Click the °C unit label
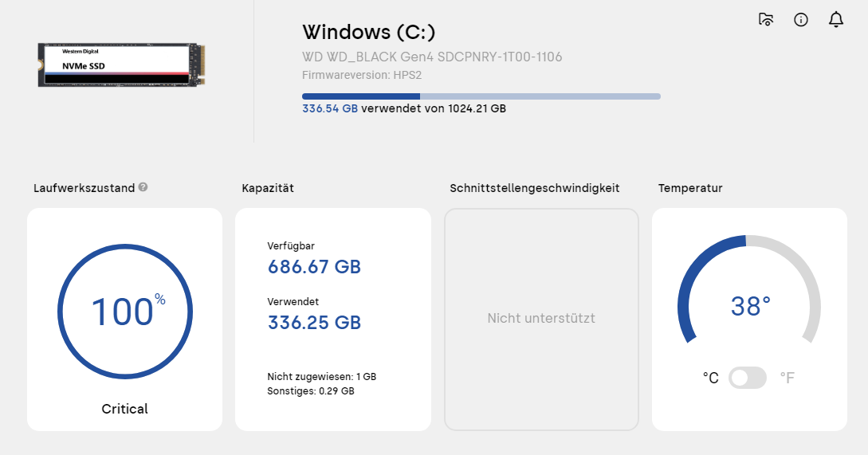This screenshot has height=455, width=868. (711, 378)
